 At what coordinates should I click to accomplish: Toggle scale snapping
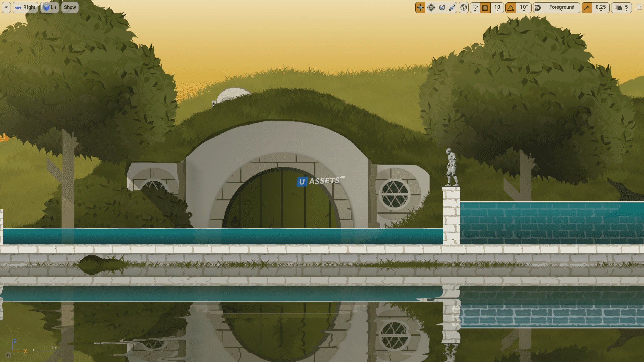click(587, 7)
